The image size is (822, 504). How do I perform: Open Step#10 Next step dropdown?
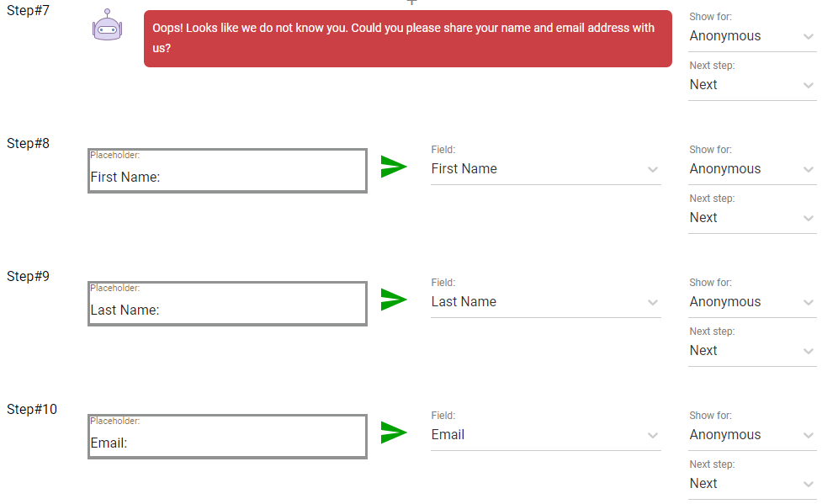[752, 484]
